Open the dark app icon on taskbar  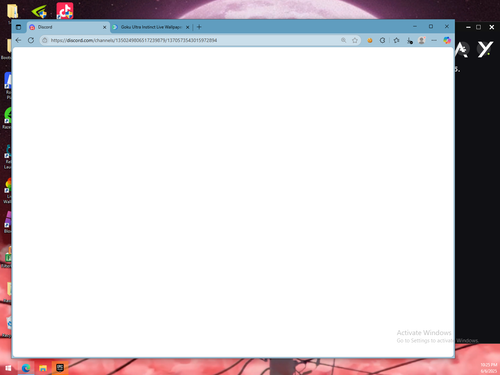(x=60, y=368)
